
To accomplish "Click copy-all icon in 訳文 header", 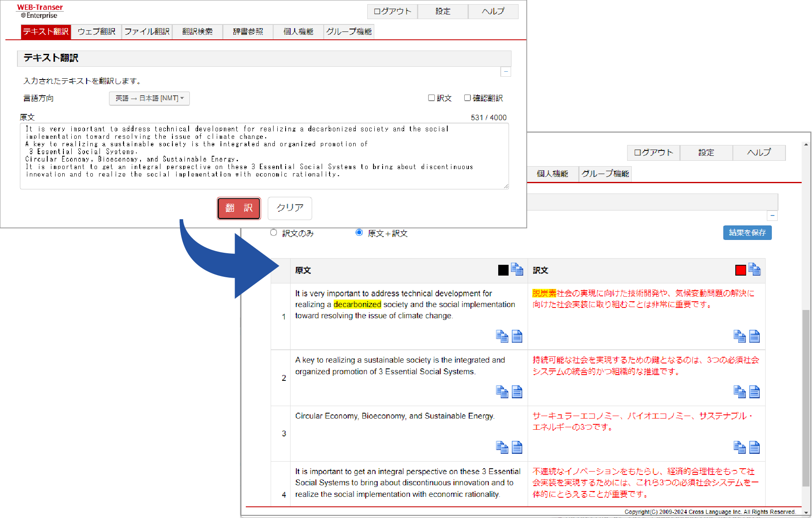I will pyautogui.click(x=754, y=270).
